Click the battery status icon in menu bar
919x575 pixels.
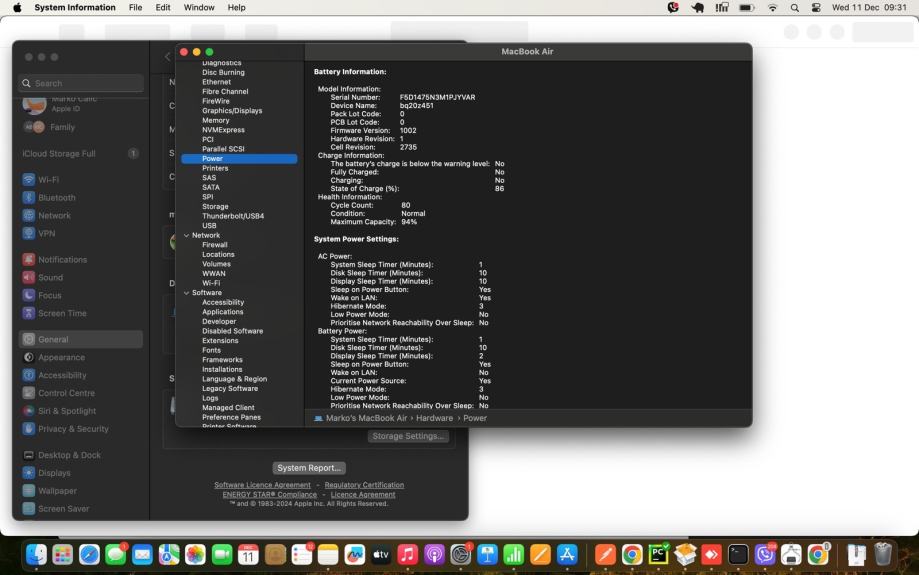coord(747,8)
